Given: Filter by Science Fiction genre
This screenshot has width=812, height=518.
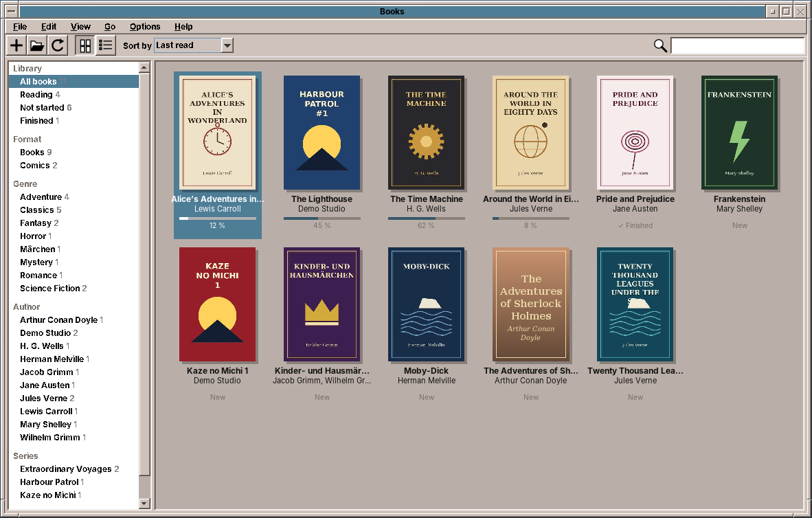Looking at the screenshot, I should point(74,289).
